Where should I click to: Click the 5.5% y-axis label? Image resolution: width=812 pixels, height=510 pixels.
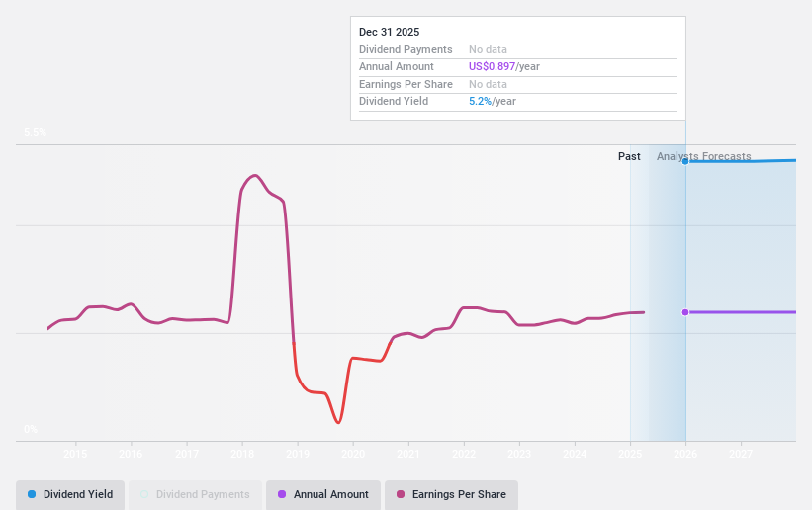[36, 132]
